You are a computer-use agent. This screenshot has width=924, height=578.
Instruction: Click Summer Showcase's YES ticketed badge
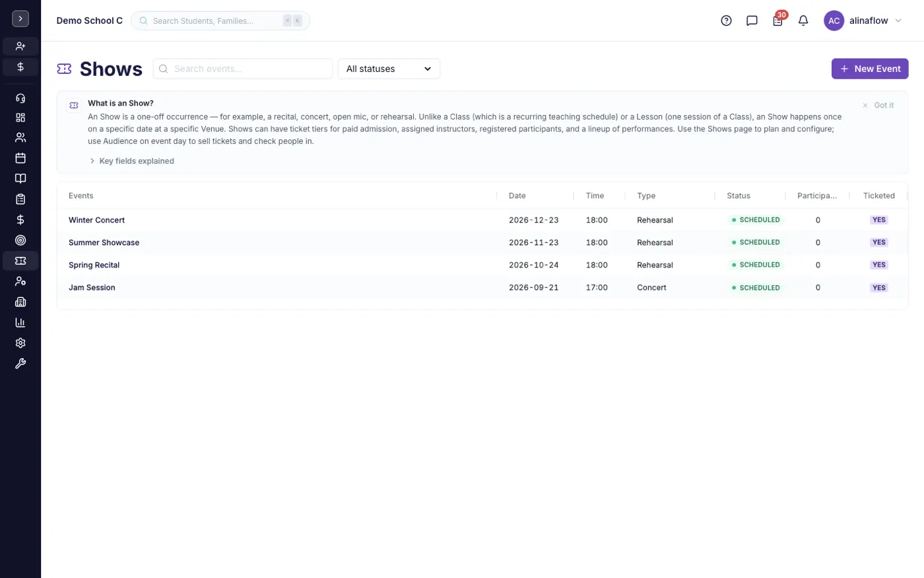point(879,242)
